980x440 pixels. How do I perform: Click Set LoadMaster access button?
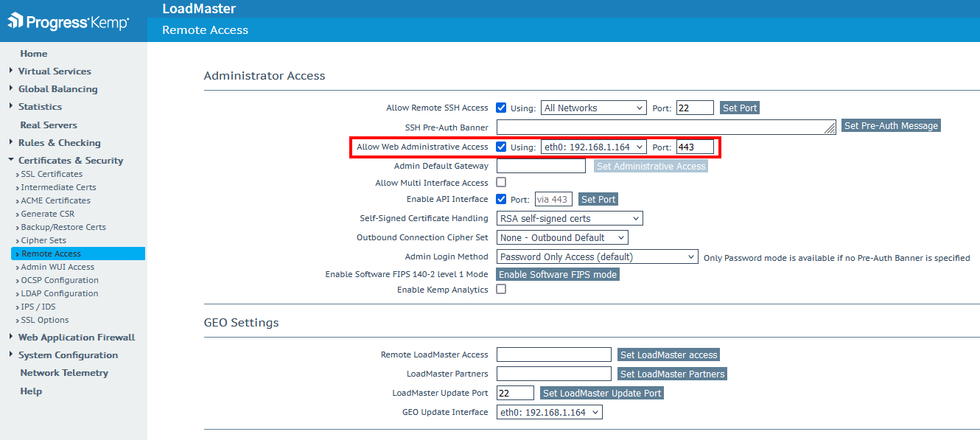(668, 355)
